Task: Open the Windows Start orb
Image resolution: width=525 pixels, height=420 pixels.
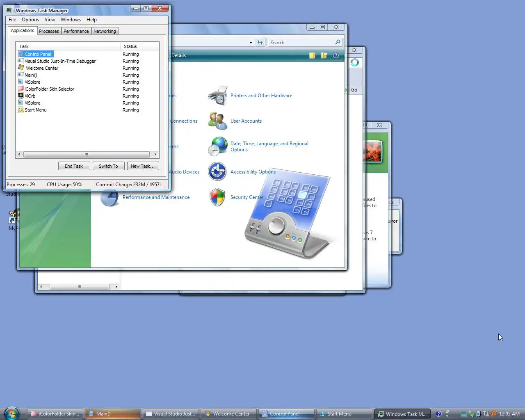Action: tap(11, 413)
